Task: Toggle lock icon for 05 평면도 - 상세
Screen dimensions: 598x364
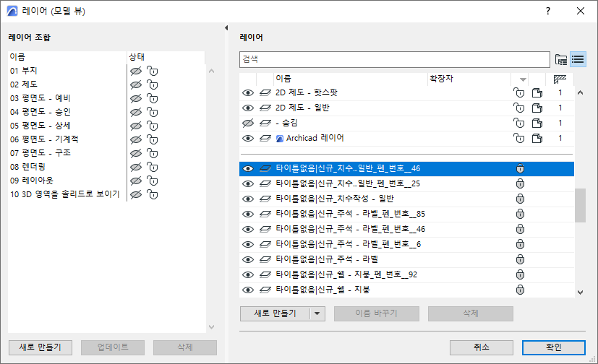Action: tap(152, 126)
